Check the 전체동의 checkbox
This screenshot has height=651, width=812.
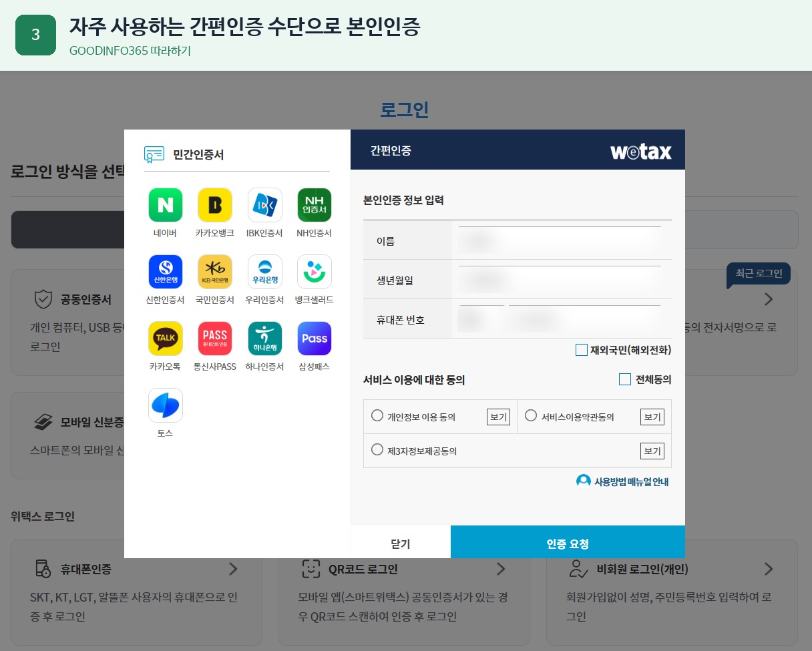tap(625, 379)
